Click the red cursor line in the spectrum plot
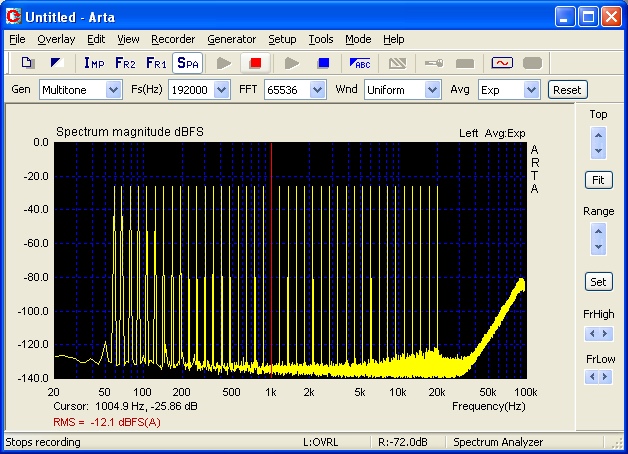This screenshot has height=454, width=628. 271,260
